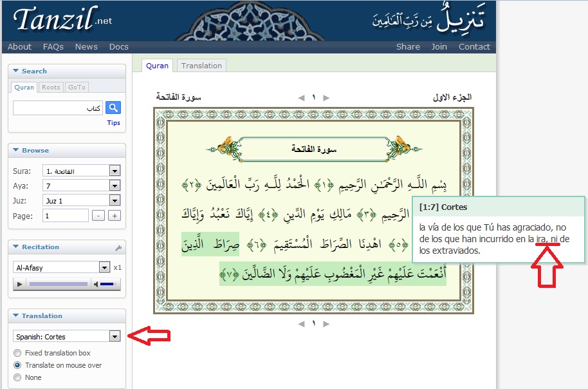This screenshot has width=588, height=389.
Task: Collapse the Browse panel
Action: pyautogui.click(x=15, y=150)
